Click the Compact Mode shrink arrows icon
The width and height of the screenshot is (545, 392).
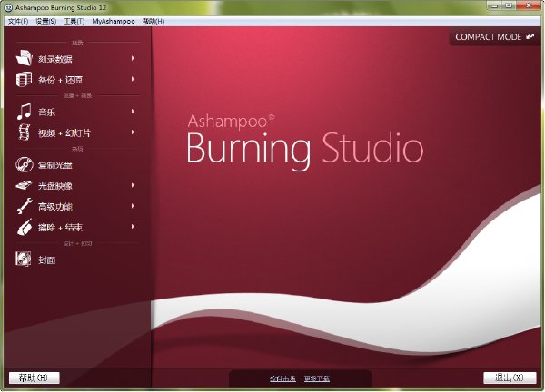coord(530,36)
